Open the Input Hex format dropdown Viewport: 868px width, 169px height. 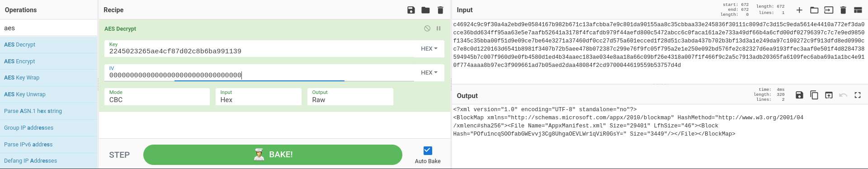[258, 97]
